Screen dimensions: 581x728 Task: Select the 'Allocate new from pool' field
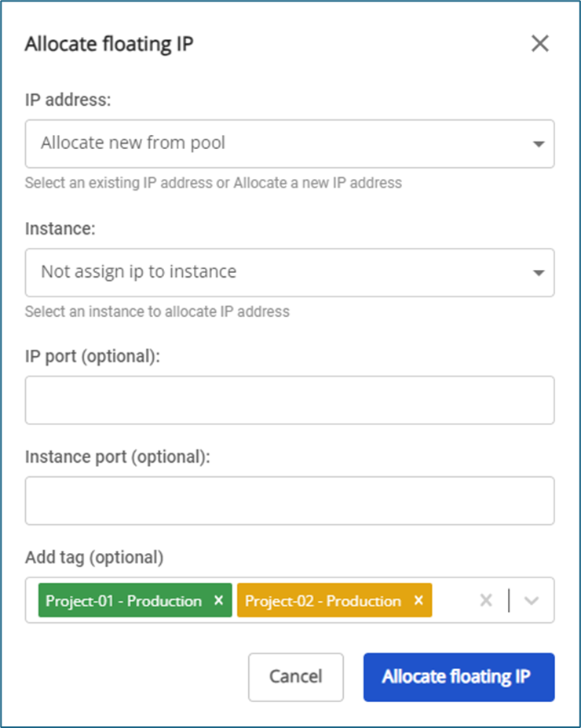coord(275,144)
